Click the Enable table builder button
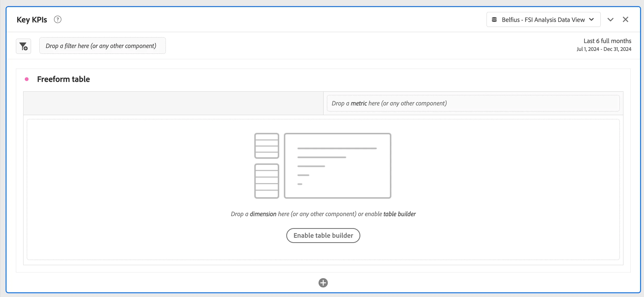This screenshot has width=644, height=297. point(323,235)
